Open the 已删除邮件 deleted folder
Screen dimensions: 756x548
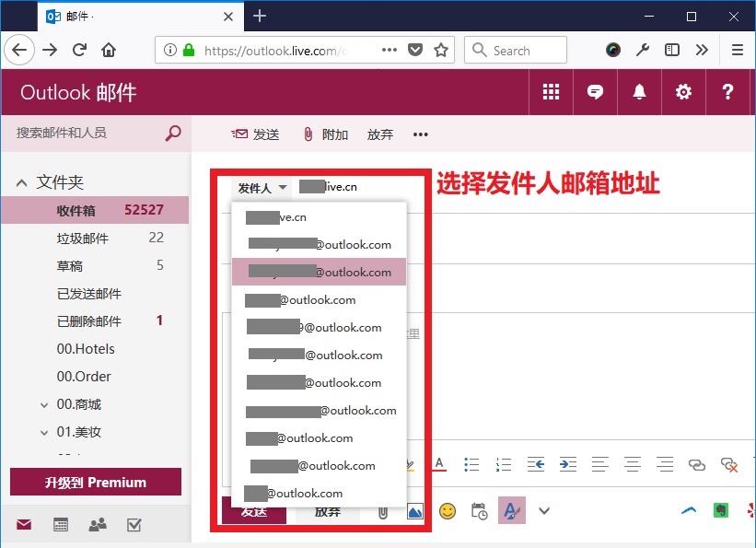(x=95, y=321)
